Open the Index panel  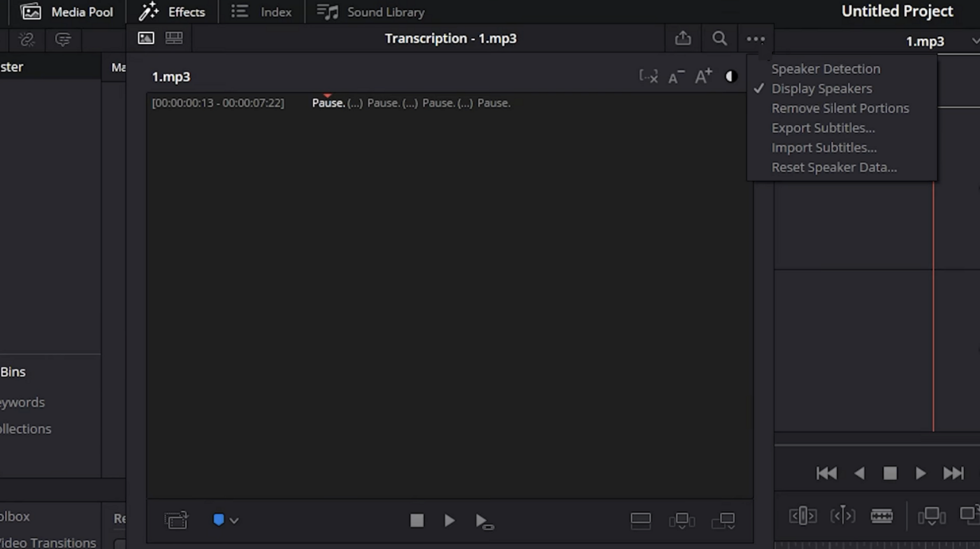click(261, 11)
